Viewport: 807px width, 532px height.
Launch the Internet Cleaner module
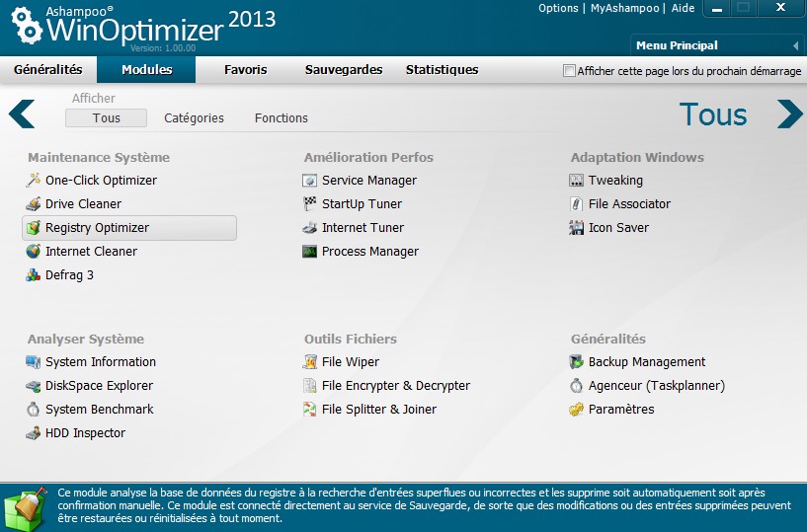click(91, 251)
